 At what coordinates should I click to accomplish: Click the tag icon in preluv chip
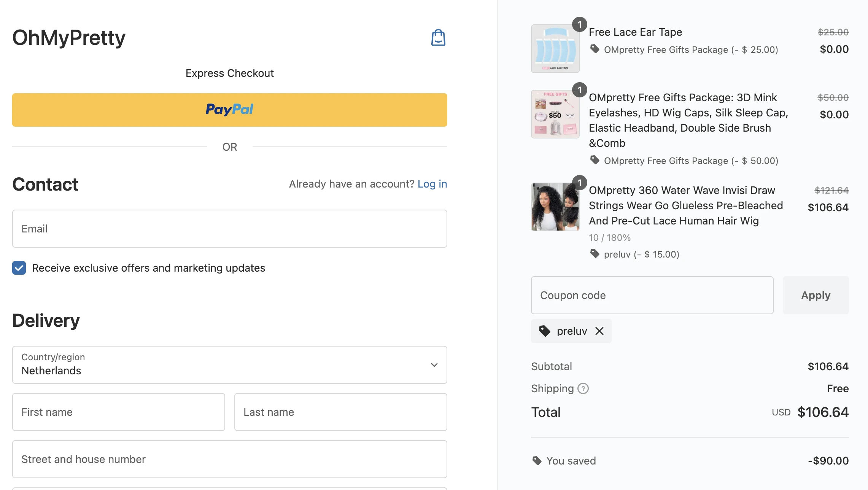coord(545,331)
